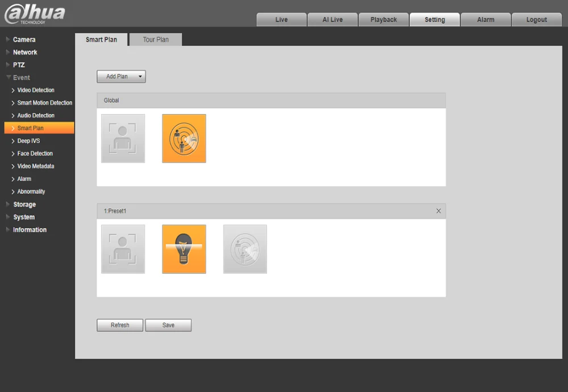Toggle the Preset1 IVS radar plan icon
This screenshot has height=392, width=568.
coord(245,249)
